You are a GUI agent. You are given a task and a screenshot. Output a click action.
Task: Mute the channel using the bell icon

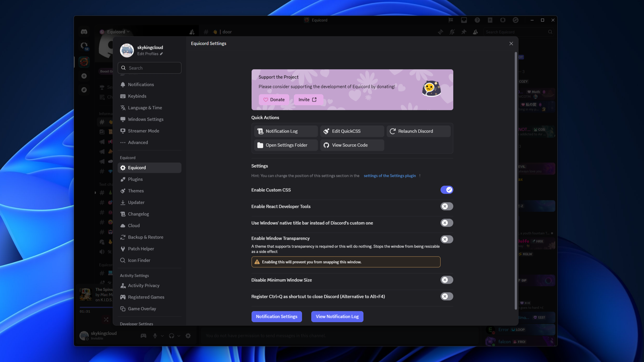pos(452,32)
